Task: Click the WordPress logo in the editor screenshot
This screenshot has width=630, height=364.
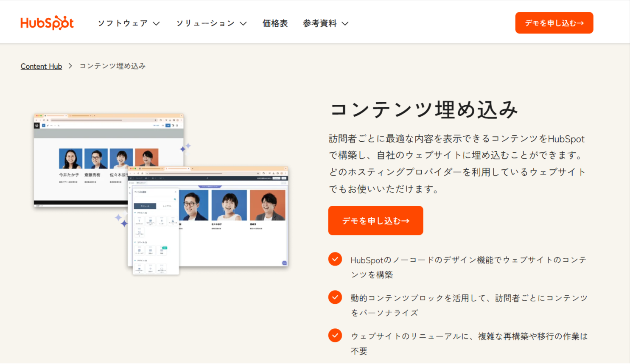Action: (x=36, y=126)
